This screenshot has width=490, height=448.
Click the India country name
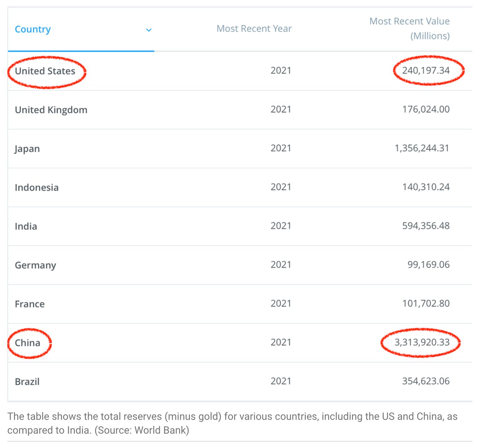click(x=26, y=226)
